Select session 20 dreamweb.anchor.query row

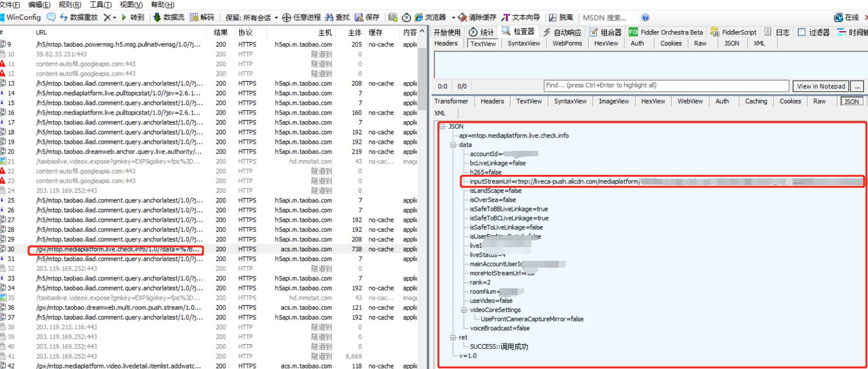point(209,152)
